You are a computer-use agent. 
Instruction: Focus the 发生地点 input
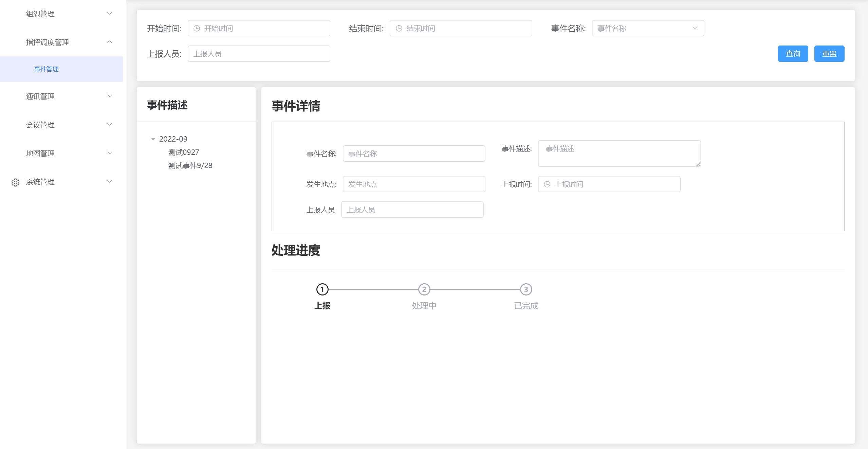click(414, 184)
